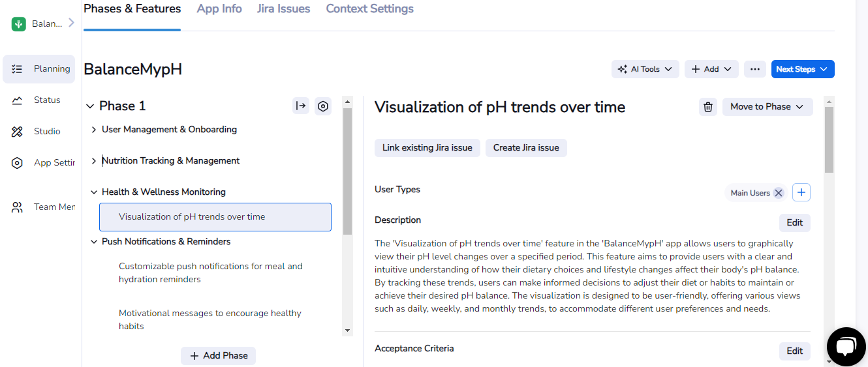Image resolution: width=868 pixels, height=367 pixels.
Task: Click the Studio tools icon
Action: (18, 132)
